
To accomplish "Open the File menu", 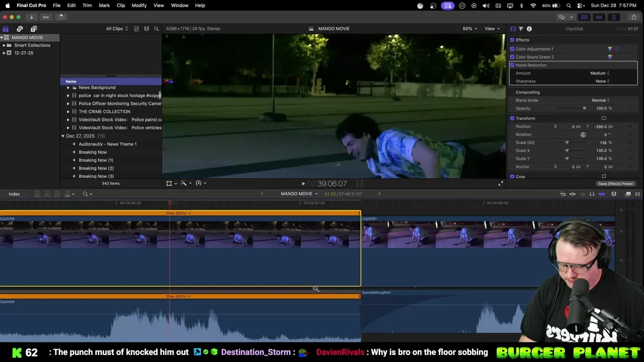I will pos(57,5).
